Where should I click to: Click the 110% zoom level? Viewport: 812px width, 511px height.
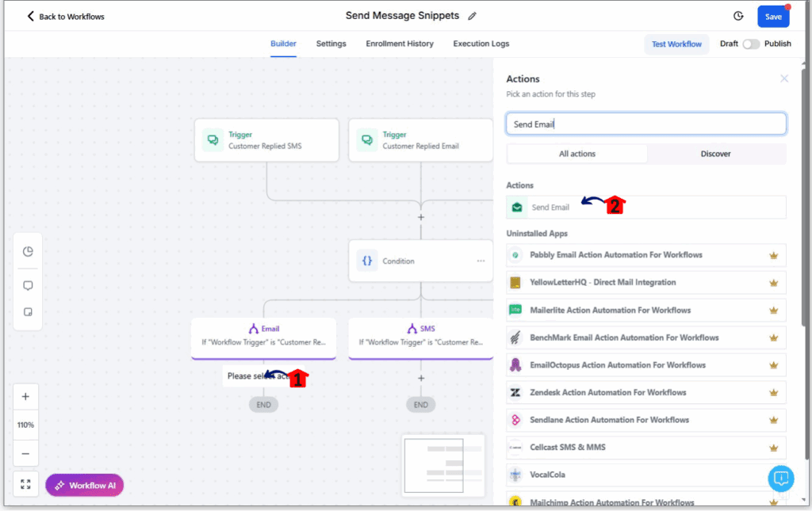(25, 425)
